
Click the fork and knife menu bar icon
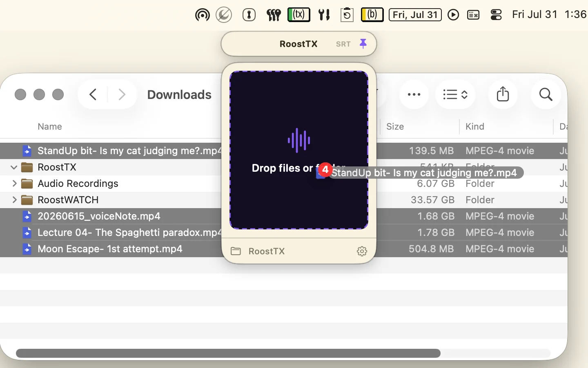click(x=324, y=15)
